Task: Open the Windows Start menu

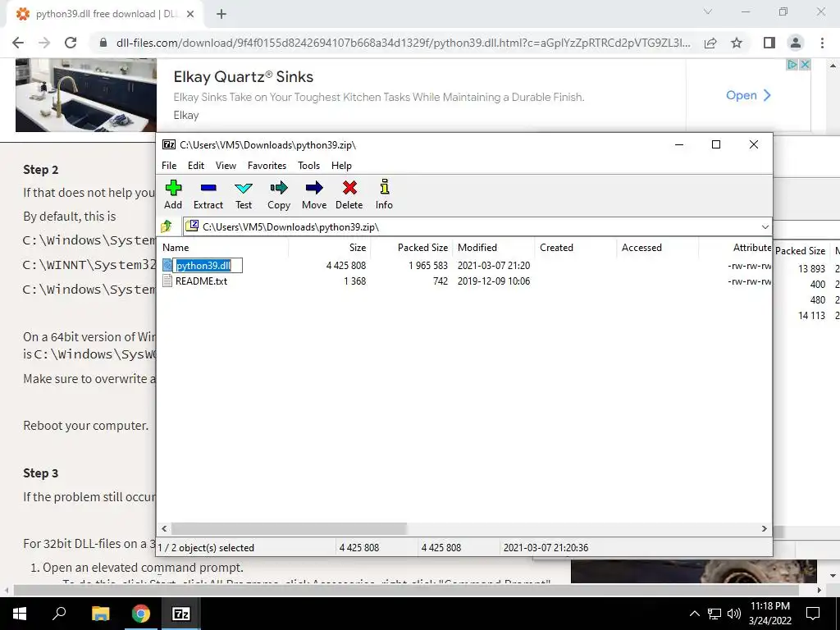Action: tap(20, 614)
